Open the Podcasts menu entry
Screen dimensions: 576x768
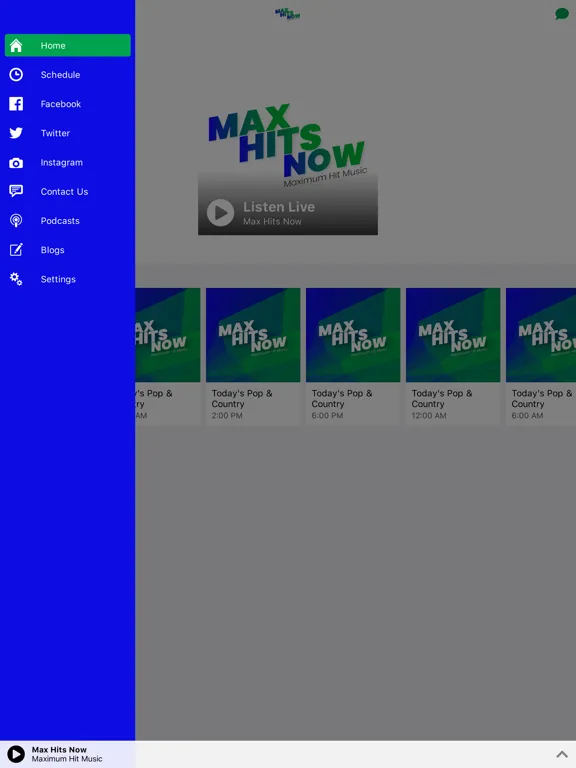tap(68, 220)
